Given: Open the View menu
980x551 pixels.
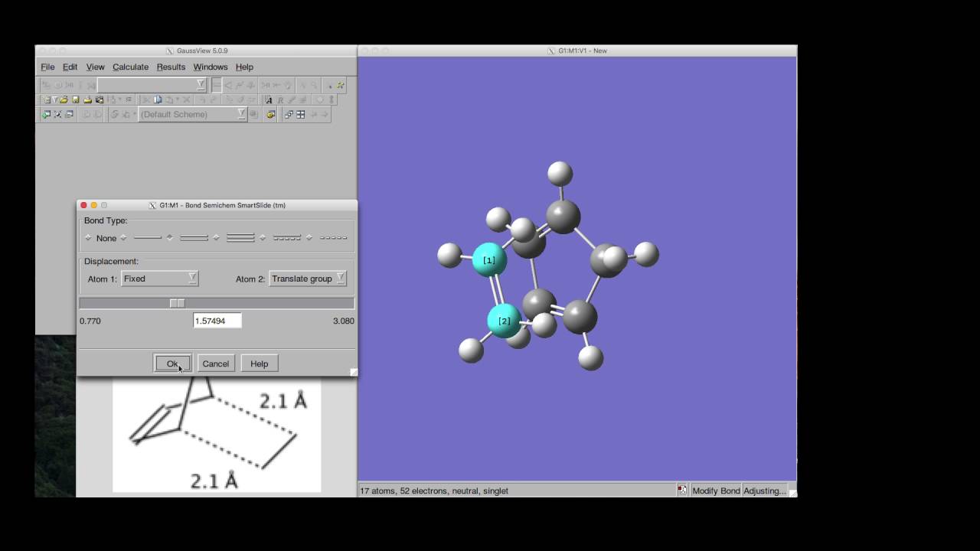Looking at the screenshot, I should pyautogui.click(x=95, y=67).
